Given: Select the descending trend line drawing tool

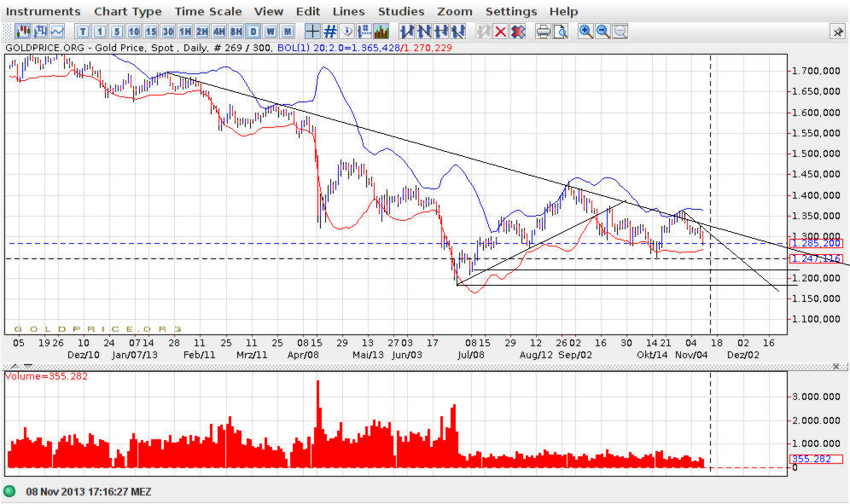Looking at the screenshot, I should (424, 32).
